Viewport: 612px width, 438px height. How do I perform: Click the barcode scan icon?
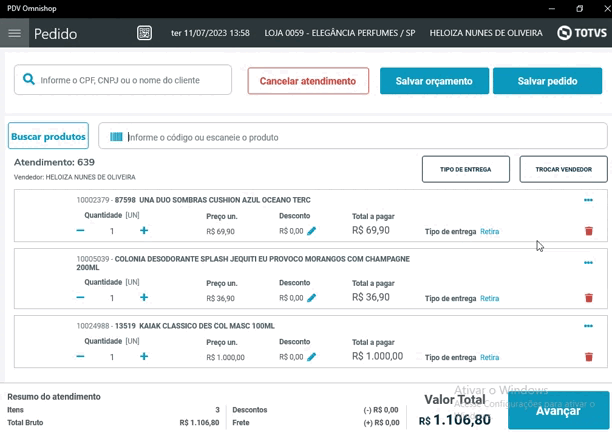117,137
